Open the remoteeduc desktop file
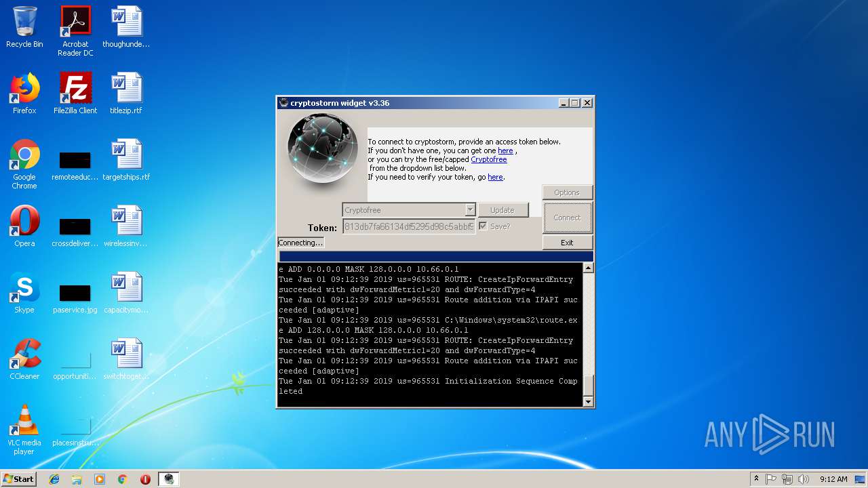This screenshot has height=488, width=868. pos(75,164)
